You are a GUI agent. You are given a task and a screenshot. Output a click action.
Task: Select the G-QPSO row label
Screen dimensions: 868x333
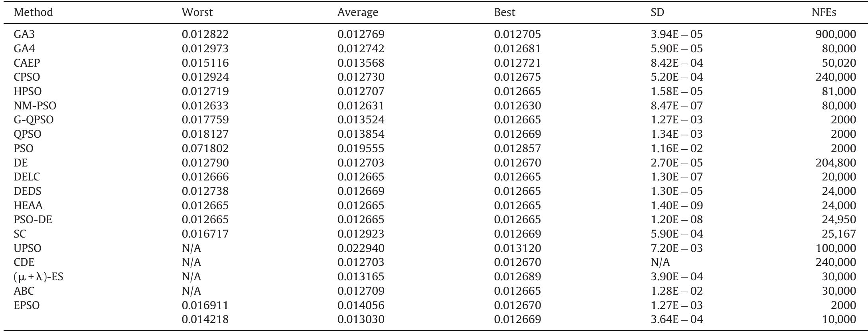pos(34,120)
